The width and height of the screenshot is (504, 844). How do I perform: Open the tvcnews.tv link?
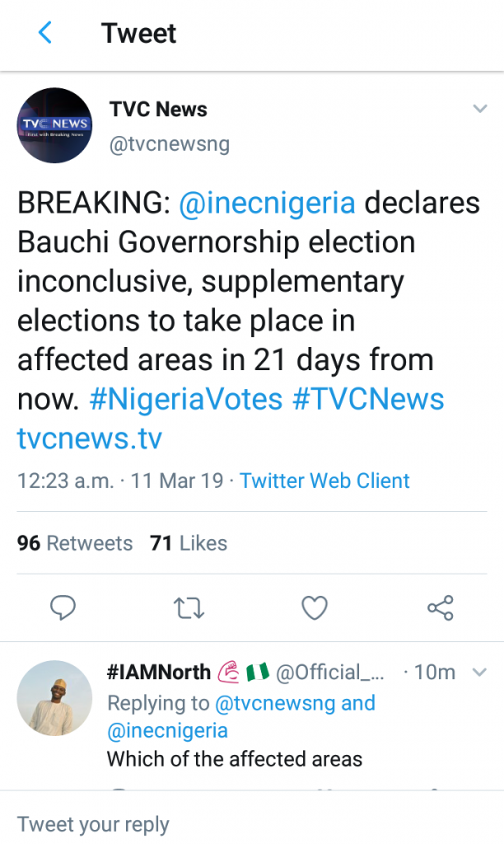click(x=90, y=438)
